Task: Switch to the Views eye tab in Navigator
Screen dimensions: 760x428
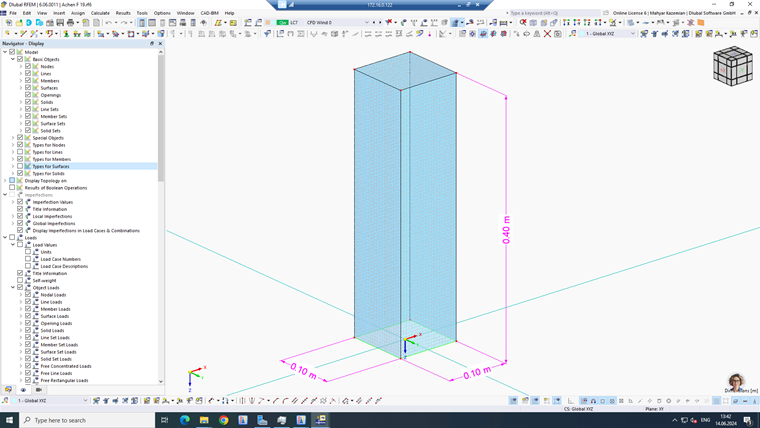Action: [x=23, y=389]
